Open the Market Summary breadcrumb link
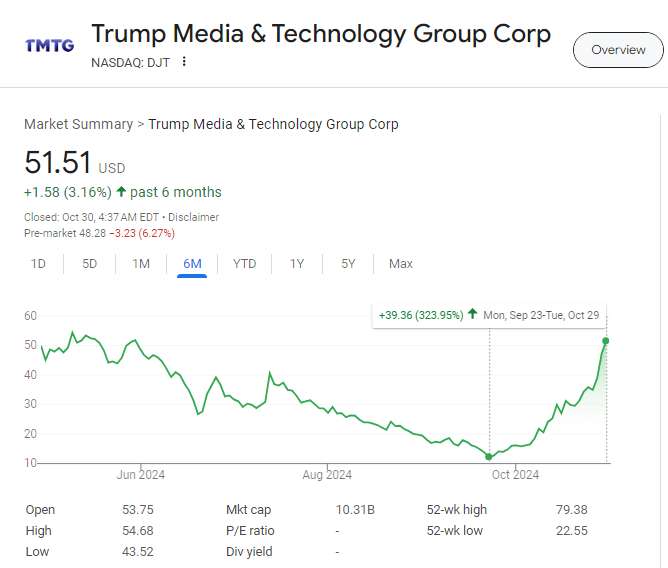Screen dimensions: 668x568 point(78,124)
